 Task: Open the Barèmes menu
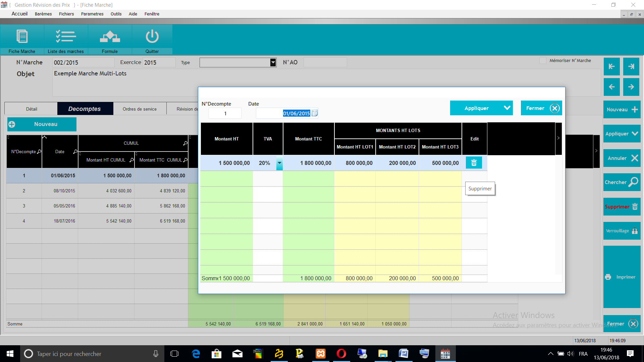click(43, 14)
